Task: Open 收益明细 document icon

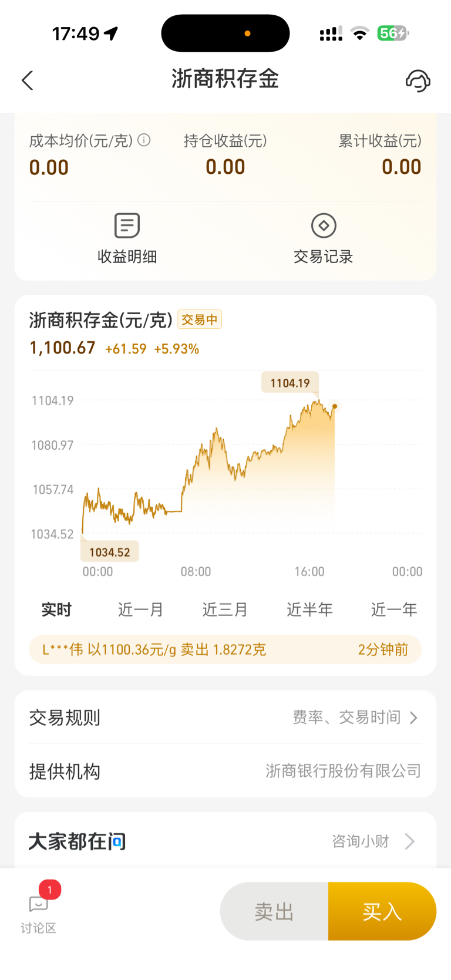Action: point(127,225)
